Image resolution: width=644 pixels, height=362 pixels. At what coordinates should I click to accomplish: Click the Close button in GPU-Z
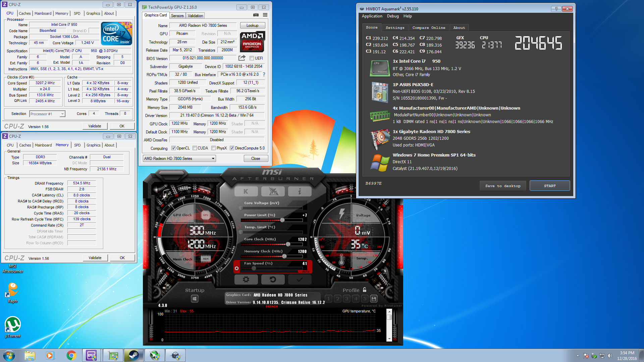256,159
